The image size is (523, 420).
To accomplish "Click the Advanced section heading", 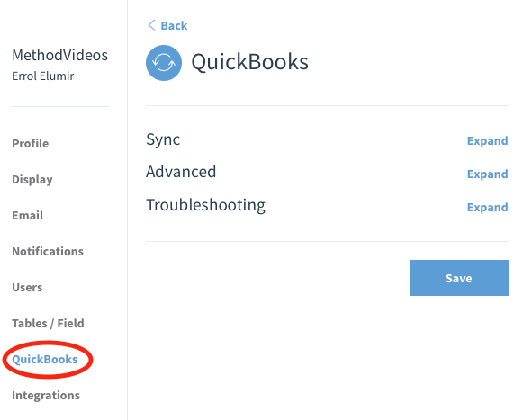I will point(181,172).
